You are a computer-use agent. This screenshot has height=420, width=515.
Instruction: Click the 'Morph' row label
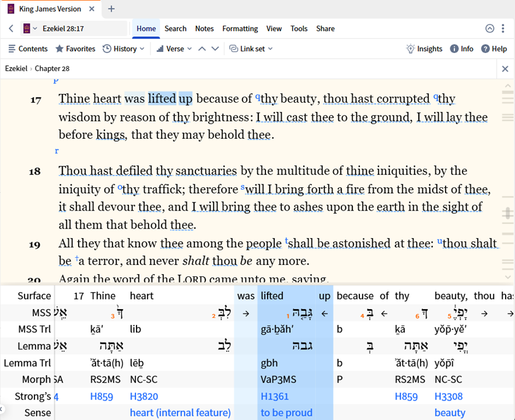click(x=37, y=380)
